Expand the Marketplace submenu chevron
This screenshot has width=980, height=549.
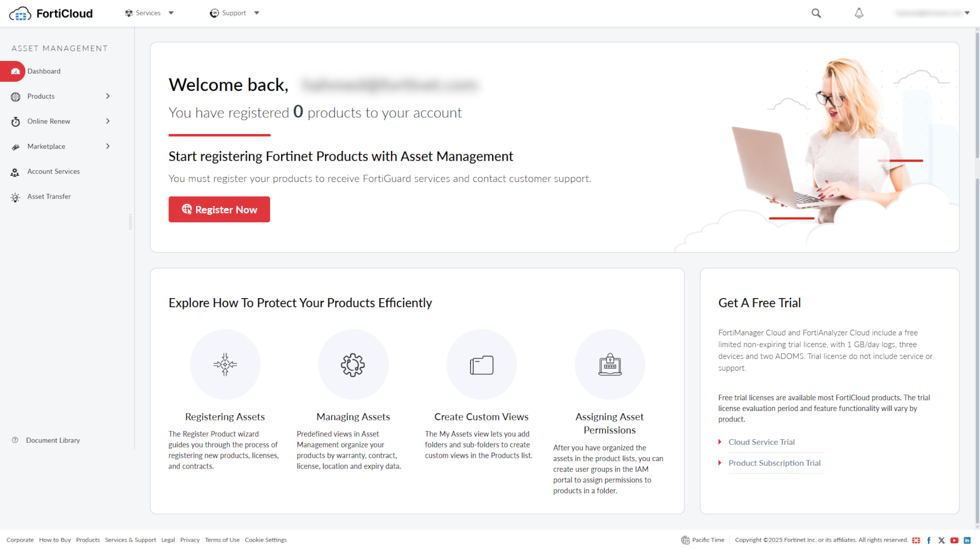[x=108, y=147]
